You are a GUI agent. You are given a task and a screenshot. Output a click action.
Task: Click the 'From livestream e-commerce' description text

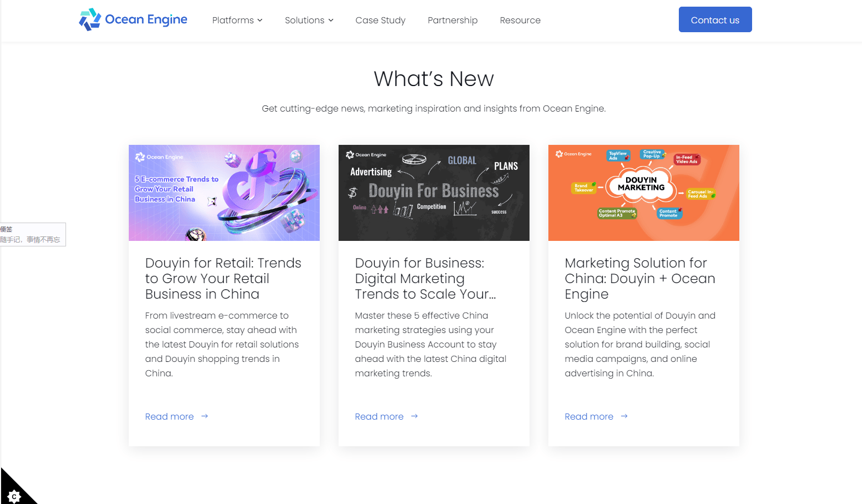[x=222, y=344]
